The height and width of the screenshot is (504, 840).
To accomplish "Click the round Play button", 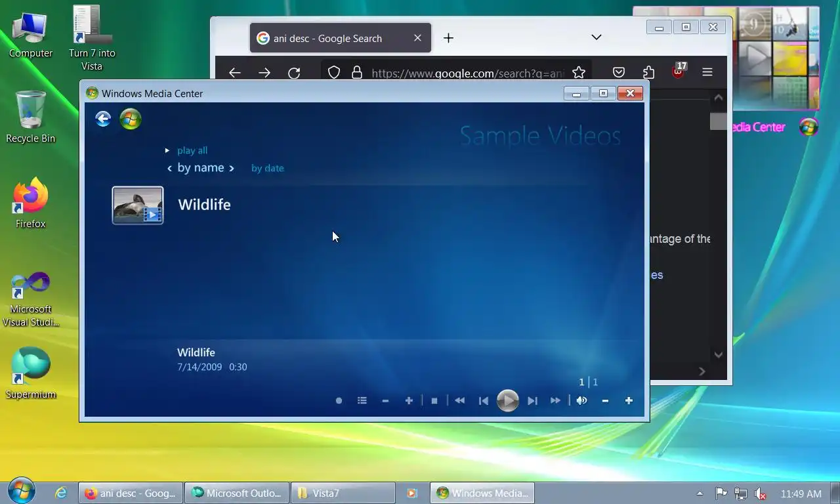I will (507, 400).
